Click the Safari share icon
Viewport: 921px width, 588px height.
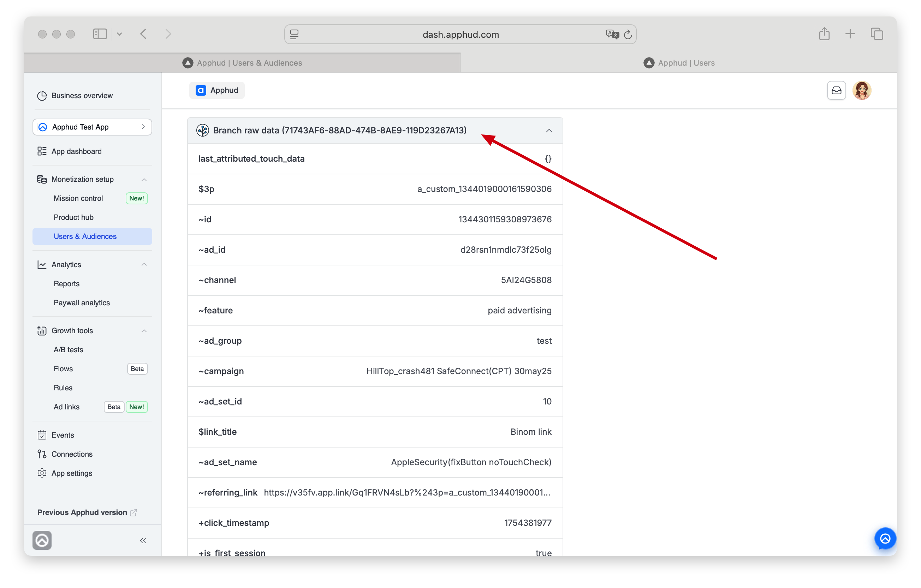(x=824, y=34)
